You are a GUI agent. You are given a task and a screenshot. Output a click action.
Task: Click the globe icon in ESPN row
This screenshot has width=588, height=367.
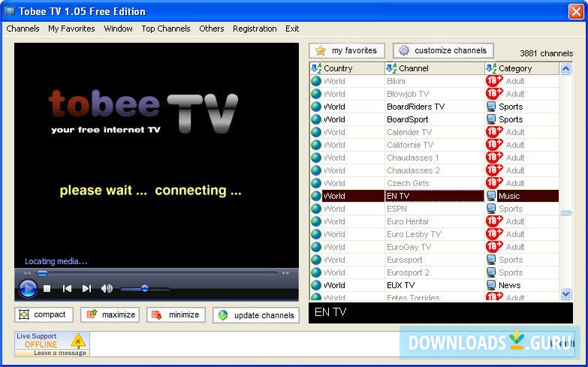(x=316, y=209)
